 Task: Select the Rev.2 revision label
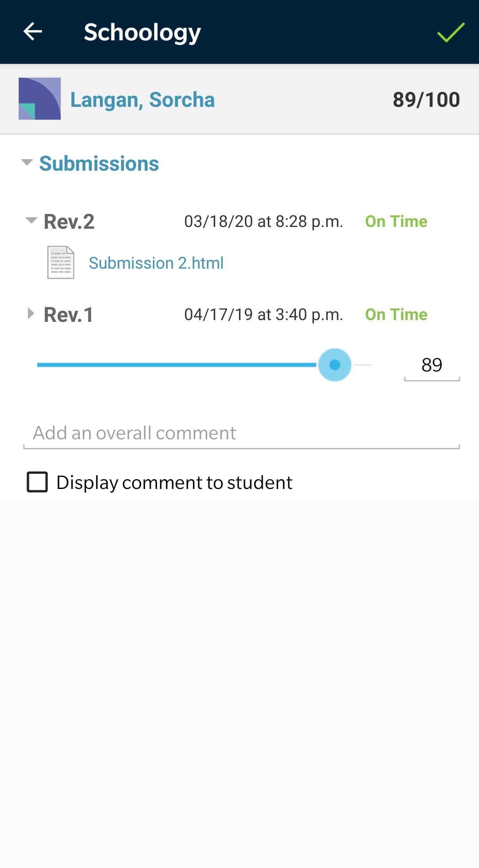point(69,222)
